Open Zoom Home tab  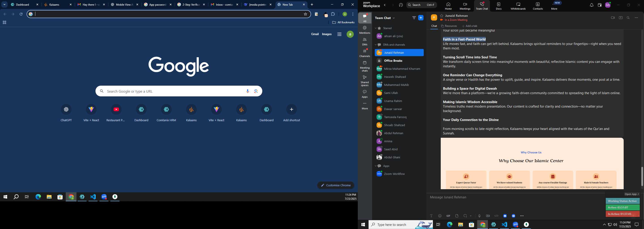[x=448, y=6]
